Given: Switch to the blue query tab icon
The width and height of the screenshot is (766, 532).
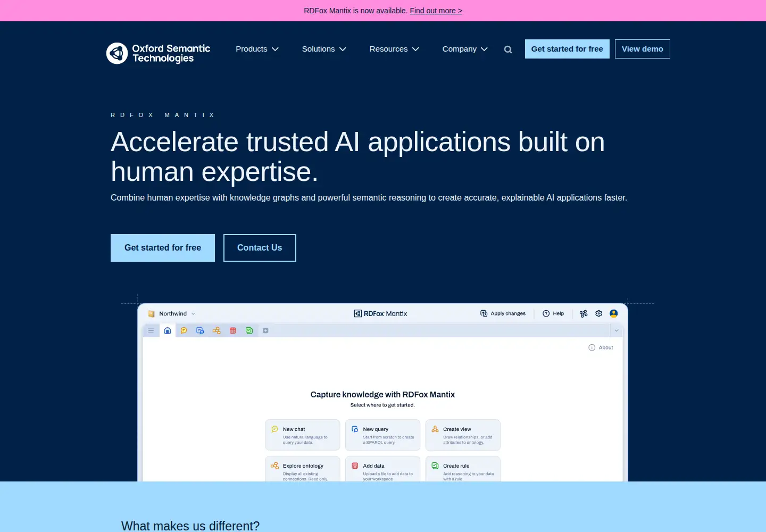Looking at the screenshot, I should [x=200, y=330].
